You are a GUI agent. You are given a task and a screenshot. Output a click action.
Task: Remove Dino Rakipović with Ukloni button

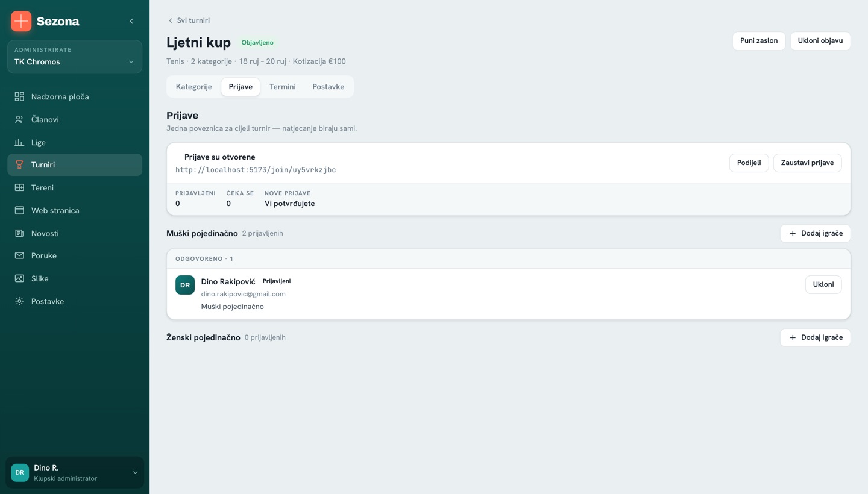pos(823,284)
